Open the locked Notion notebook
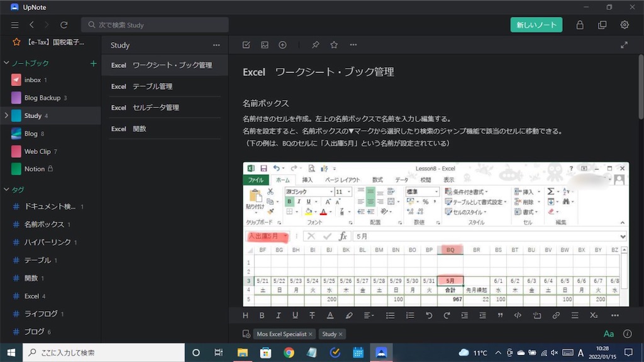 point(50,168)
